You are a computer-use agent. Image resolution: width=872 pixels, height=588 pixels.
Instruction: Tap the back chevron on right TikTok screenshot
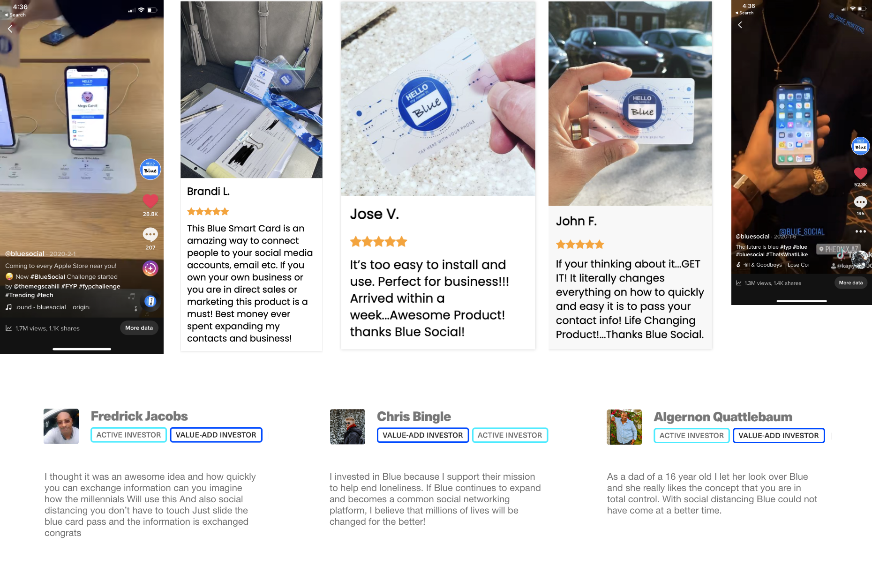click(x=740, y=25)
